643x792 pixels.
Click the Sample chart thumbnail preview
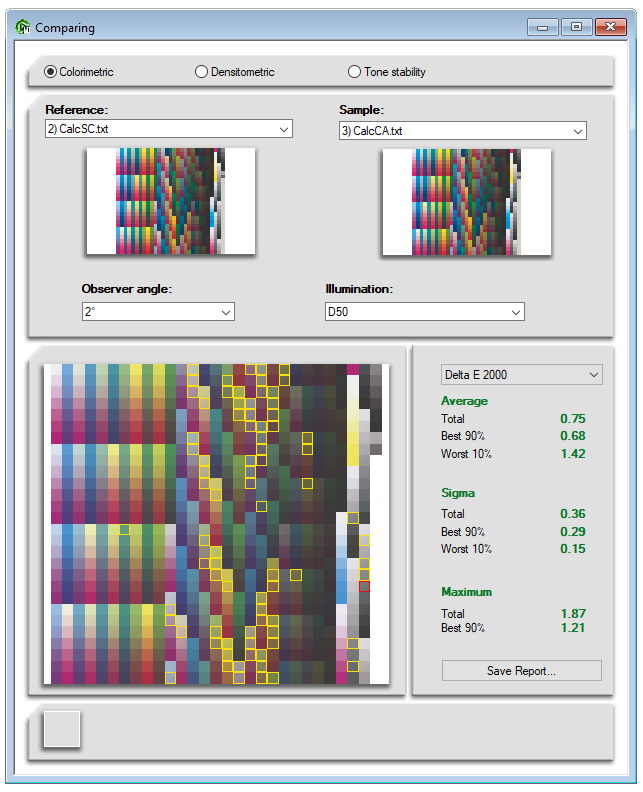pos(467,202)
